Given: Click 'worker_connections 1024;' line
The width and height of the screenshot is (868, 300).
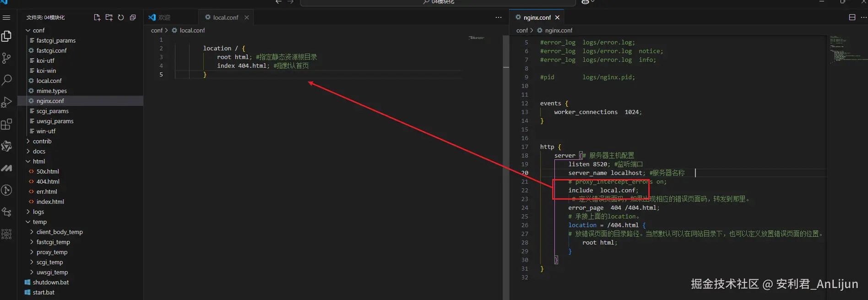Looking at the screenshot, I should click(597, 112).
